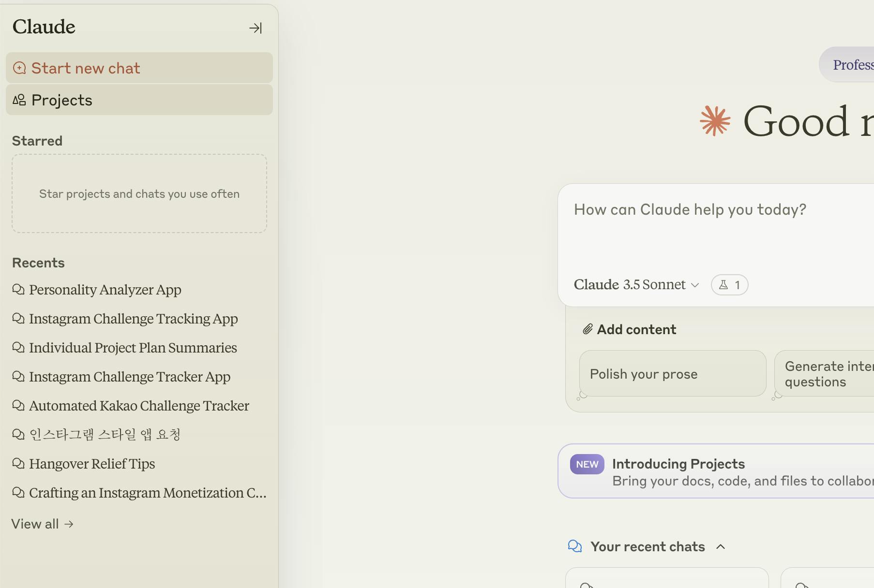Open the 인스타그램 스타일 앱 요청 chat
Screen dimensions: 874x588
(105, 435)
